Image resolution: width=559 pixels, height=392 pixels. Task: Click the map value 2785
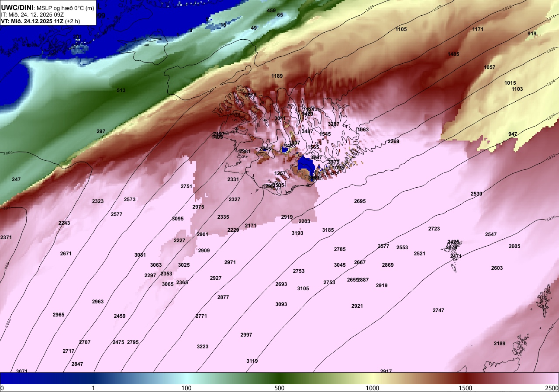(340, 249)
